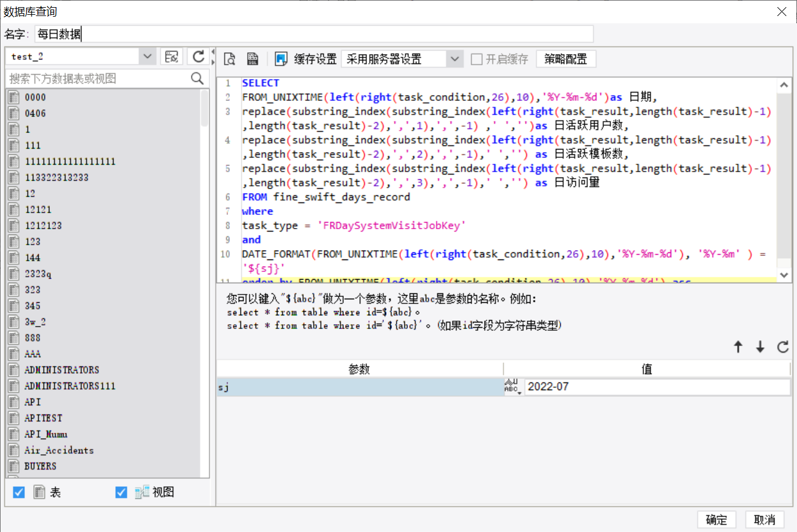Select table API_Mumu in the list
Viewport: 797px width, 532px height.
[x=46, y=434]
